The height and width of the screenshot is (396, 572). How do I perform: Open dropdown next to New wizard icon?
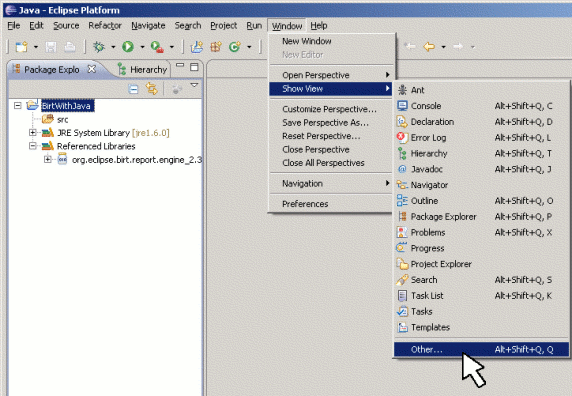click(x=36, y=47)
